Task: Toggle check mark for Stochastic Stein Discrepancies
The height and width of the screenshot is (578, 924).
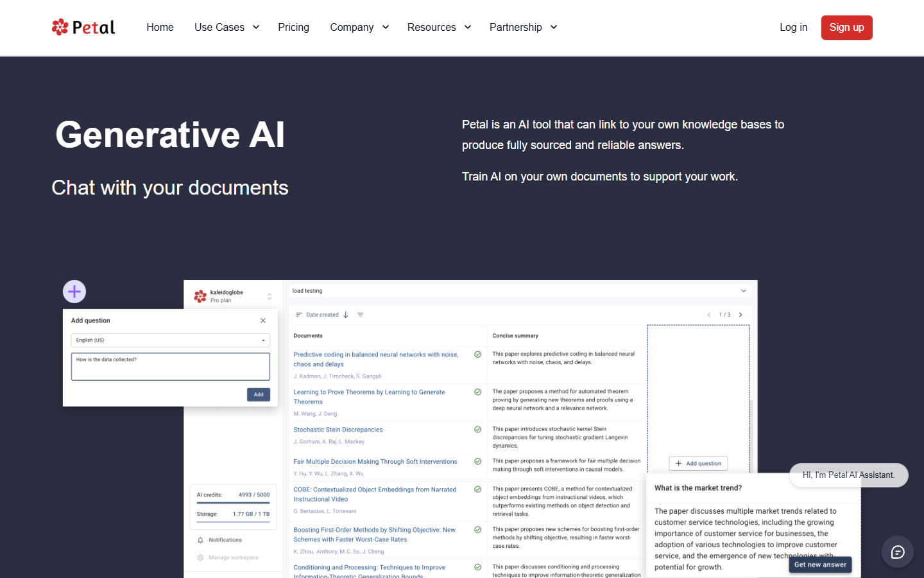Action: 478,430
